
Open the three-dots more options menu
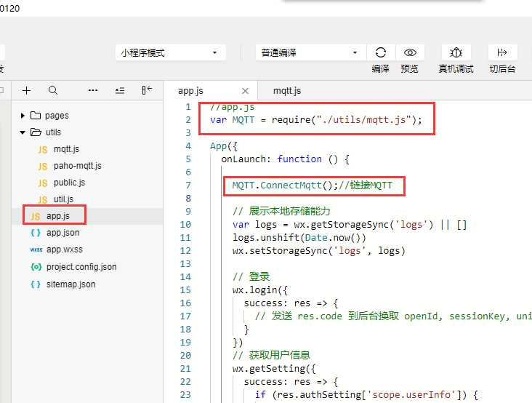[92, 91]
